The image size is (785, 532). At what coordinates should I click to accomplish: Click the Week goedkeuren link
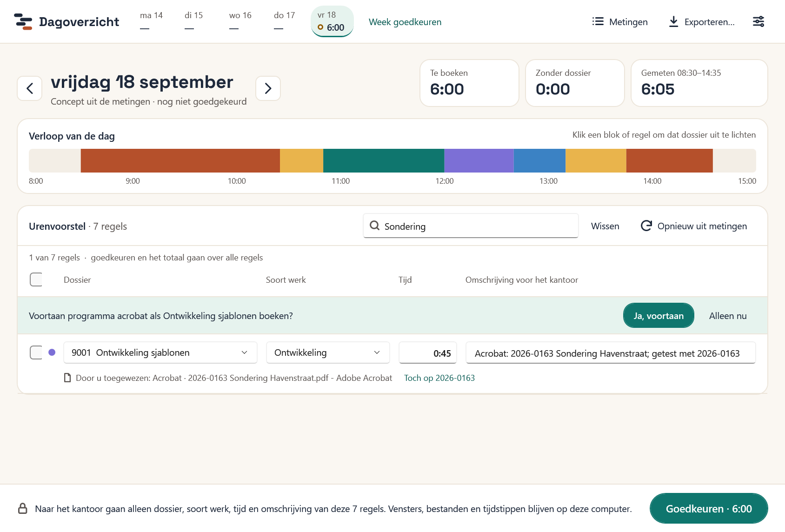[405, 22]
